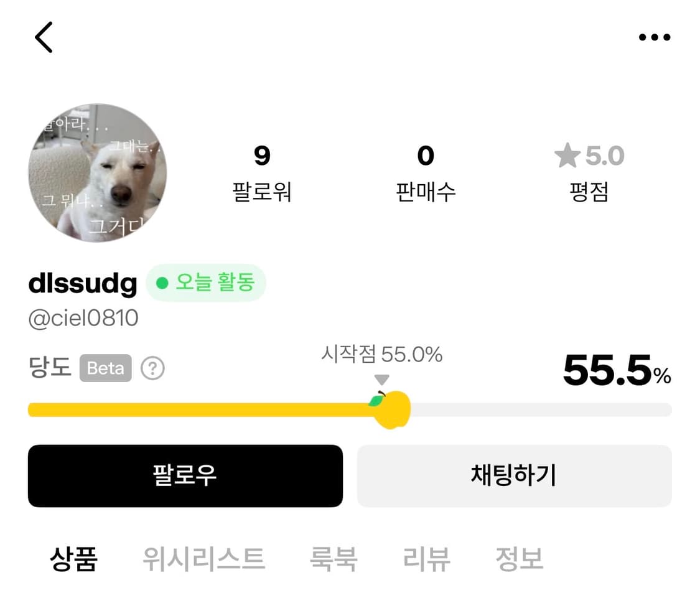Click the apple icon on the sweetness slider
Viewport: 700px width, 598px height.
coord(392,409)
